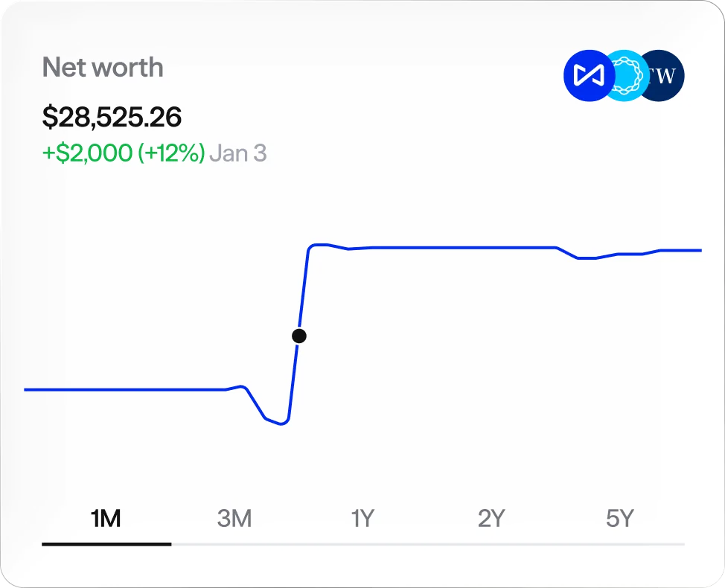Select the 3M time range tab
Screen dimensions: 725x588
(234, 518)
